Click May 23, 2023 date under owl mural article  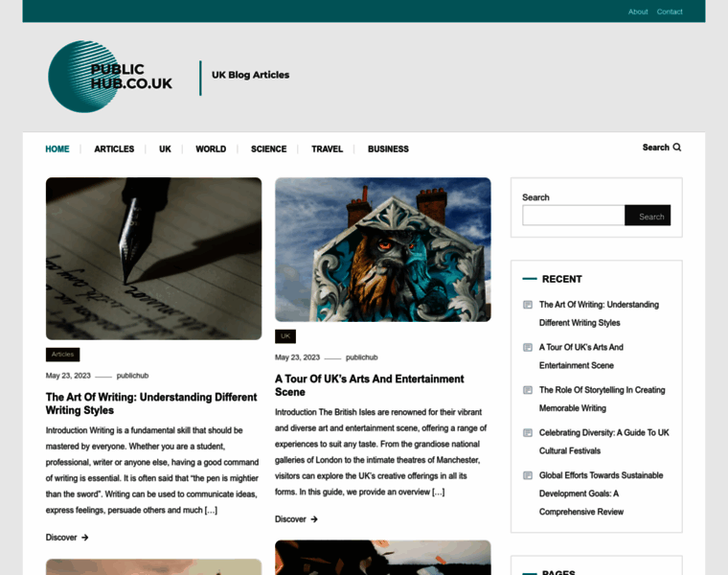298,357
